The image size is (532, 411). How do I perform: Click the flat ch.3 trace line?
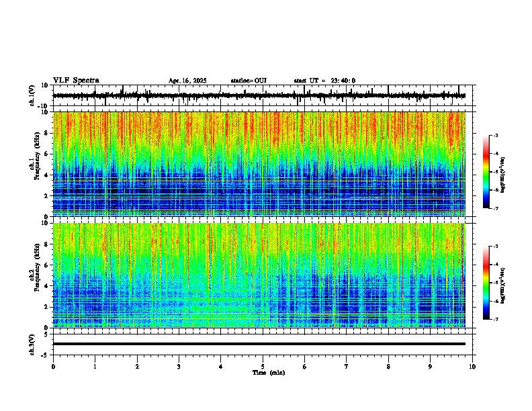pos(259,344)
